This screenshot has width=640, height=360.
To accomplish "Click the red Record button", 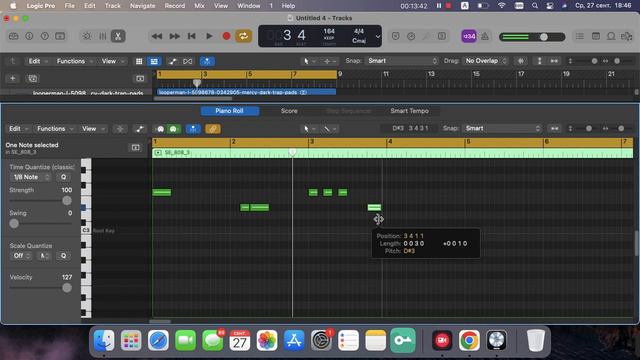I will 226,36.
